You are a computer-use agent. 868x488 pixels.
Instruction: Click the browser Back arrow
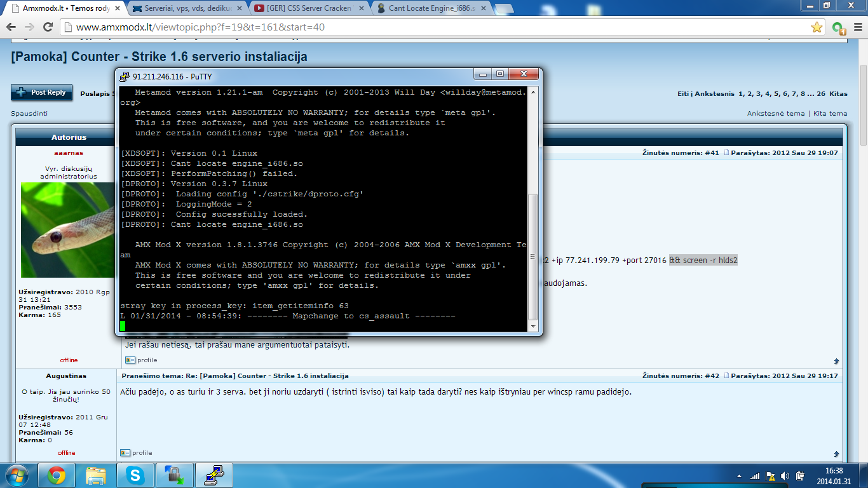pos(11,27)
